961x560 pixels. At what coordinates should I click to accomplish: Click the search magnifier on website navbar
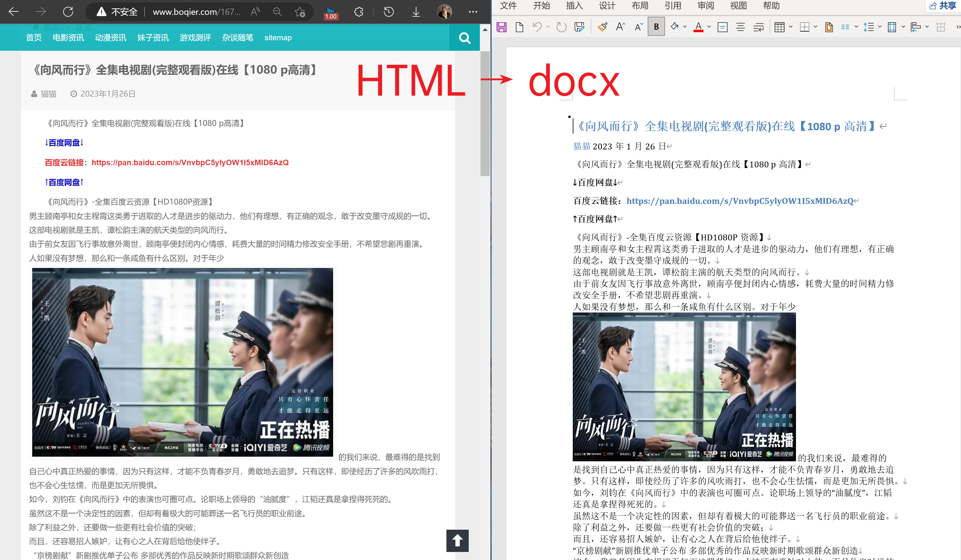point(464,38)
